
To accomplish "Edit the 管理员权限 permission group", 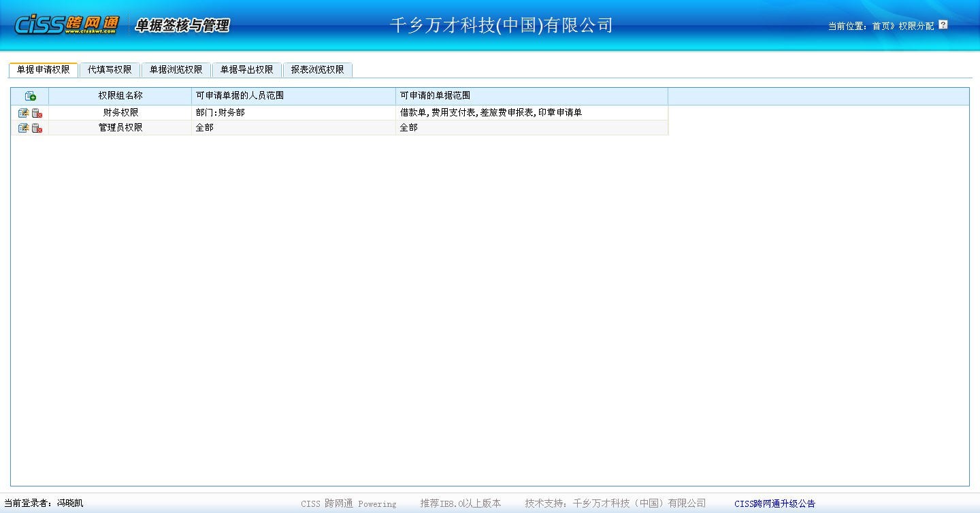I will [x=24, y=128].
